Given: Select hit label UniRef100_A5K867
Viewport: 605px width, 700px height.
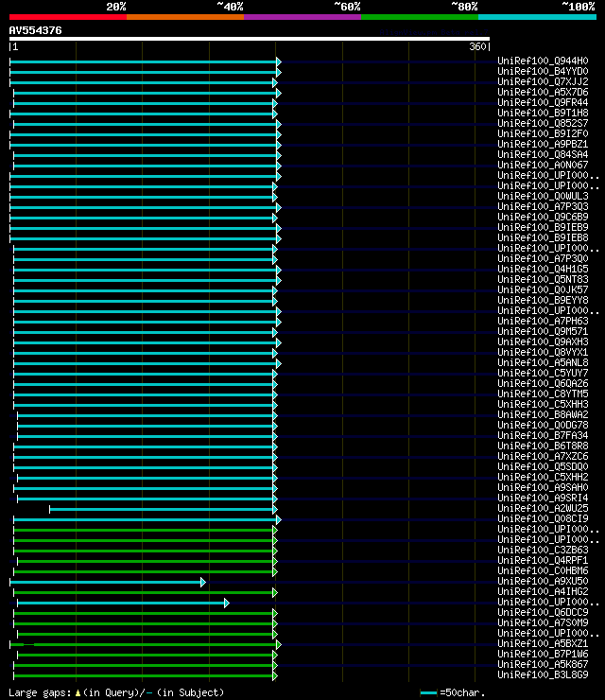Looking at the screenshot, I should pyautogui.click(x=543, y=664).
